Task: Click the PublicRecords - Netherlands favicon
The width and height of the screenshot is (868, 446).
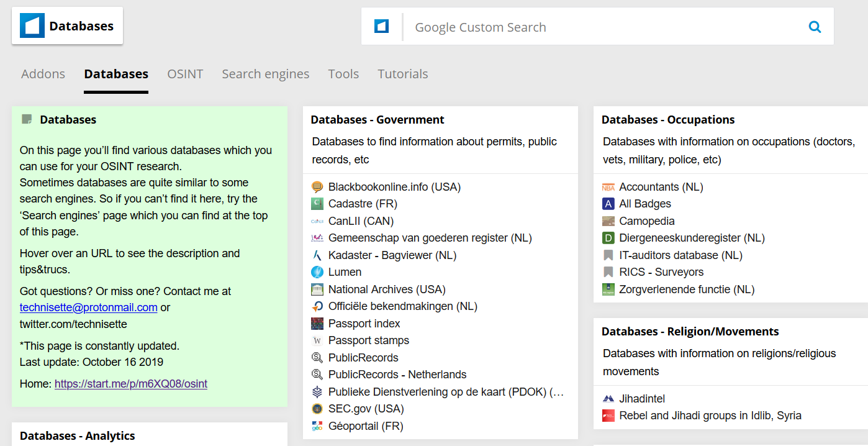Action: (x=317, y=375)
